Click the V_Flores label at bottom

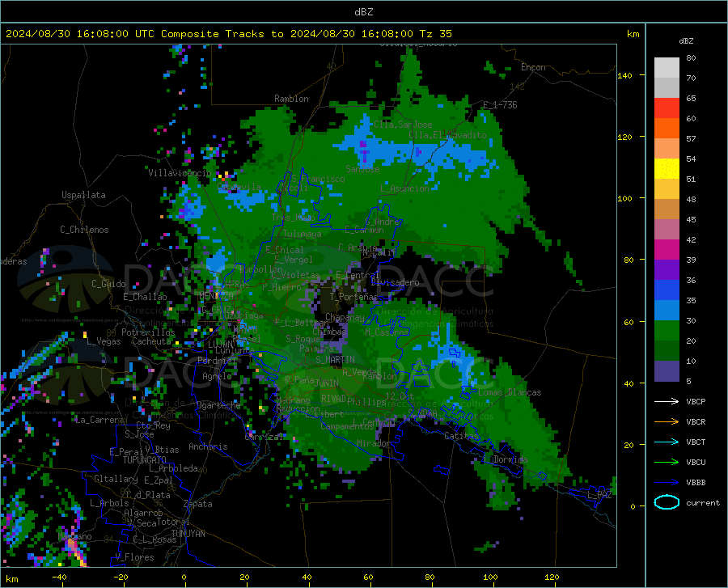coord(134,557)
